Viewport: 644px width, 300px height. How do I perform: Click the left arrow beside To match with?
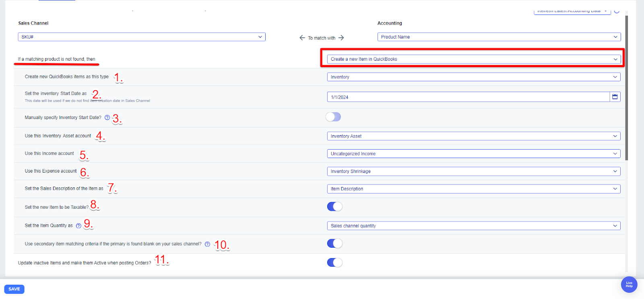302,38
